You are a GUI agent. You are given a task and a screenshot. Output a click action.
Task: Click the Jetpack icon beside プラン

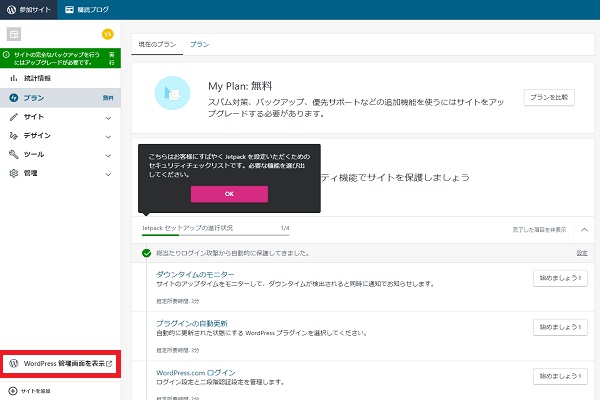[14, 98]
